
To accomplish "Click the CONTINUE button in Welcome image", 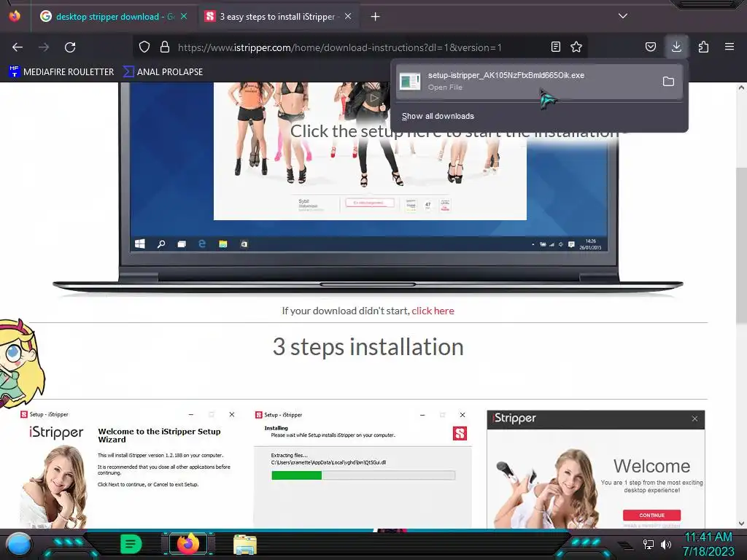I will tap(651, 516).
